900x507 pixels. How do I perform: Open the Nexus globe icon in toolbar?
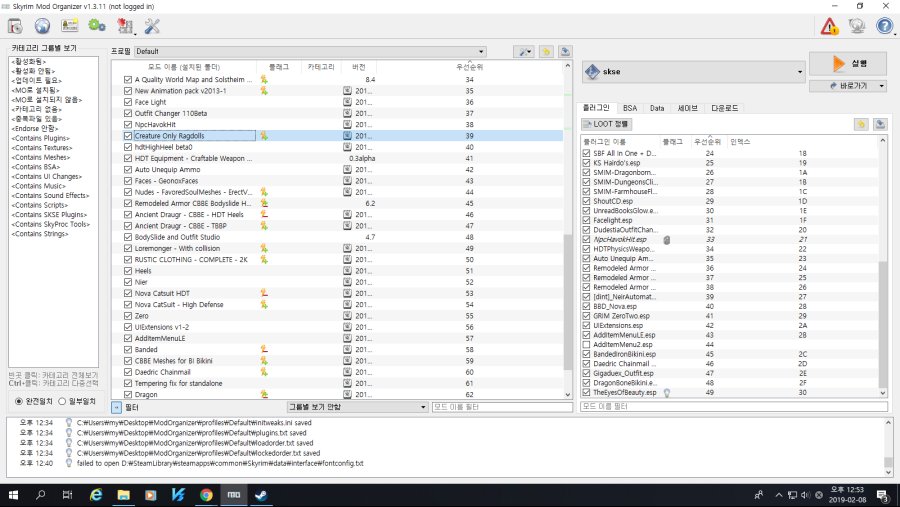[x=42, y=26]
